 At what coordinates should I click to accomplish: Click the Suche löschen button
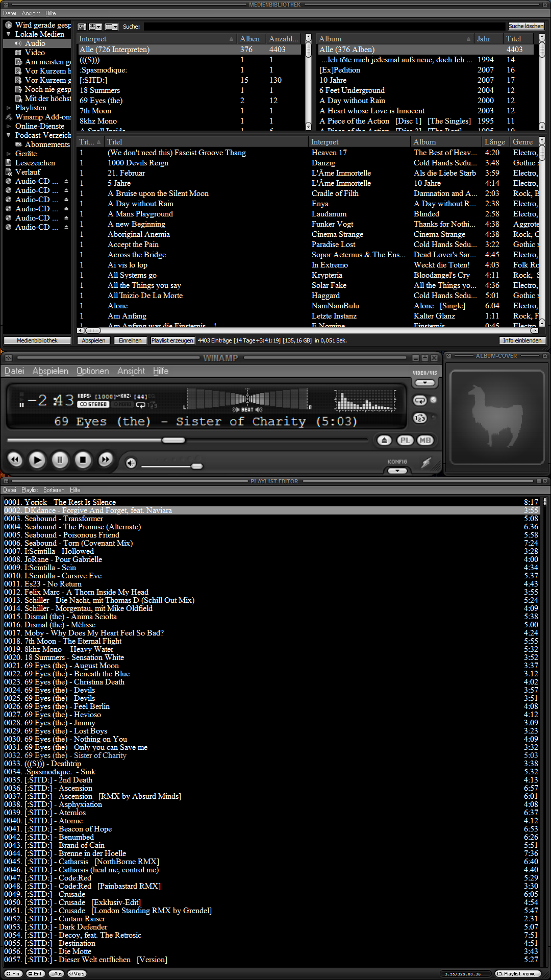click(526, 26)
